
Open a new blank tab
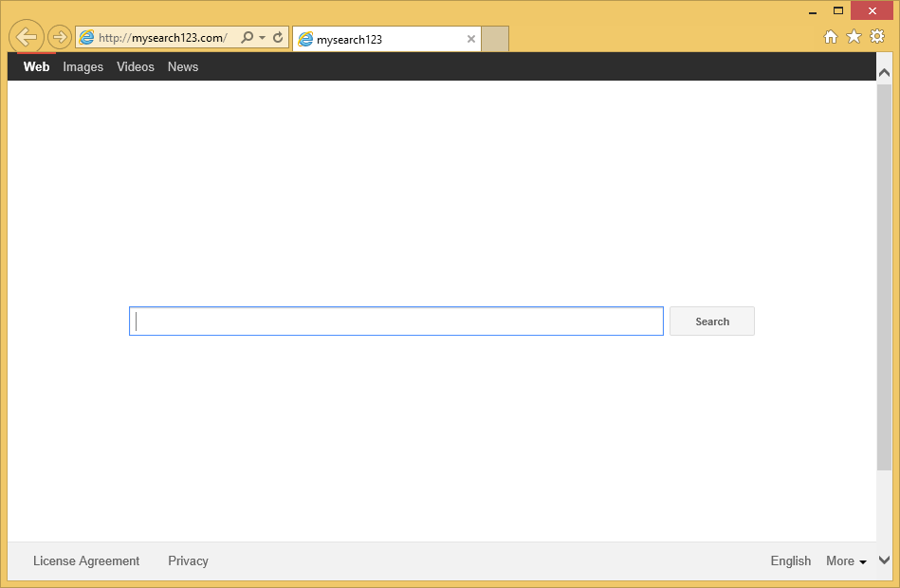495,39
